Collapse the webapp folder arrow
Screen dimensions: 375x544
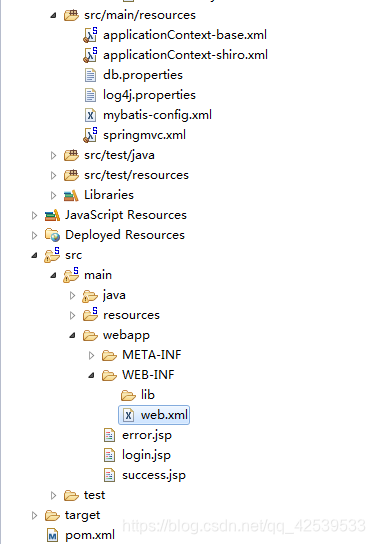[73, 335]
